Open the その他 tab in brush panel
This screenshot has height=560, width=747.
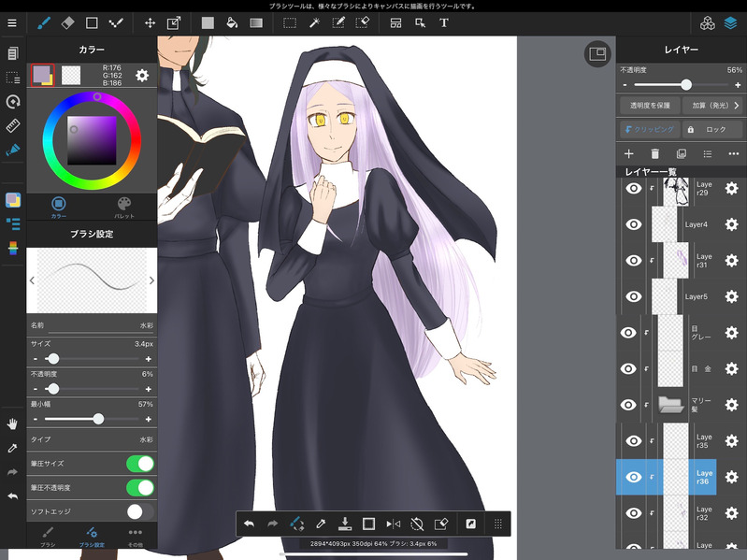tap(136, 536)
